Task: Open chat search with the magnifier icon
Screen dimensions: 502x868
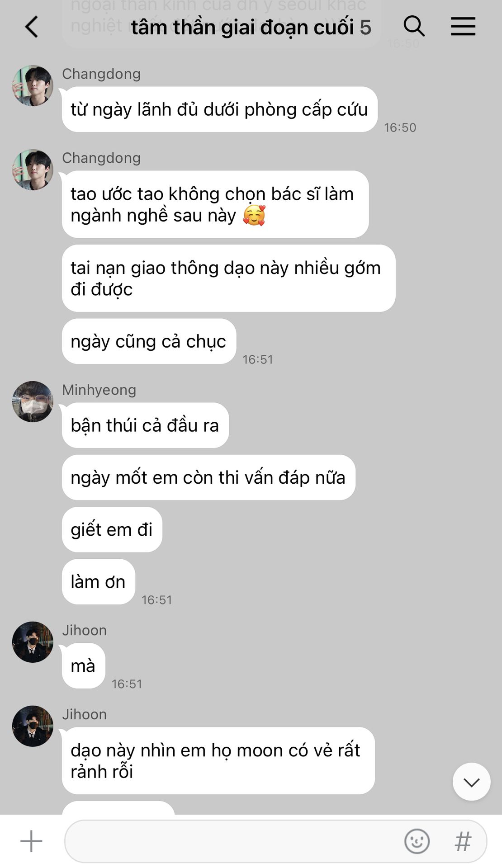Action: click(414, 26)
